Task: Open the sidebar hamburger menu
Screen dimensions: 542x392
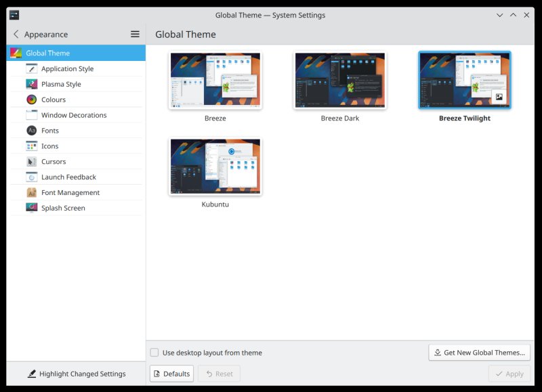Action: pos(133,34)
